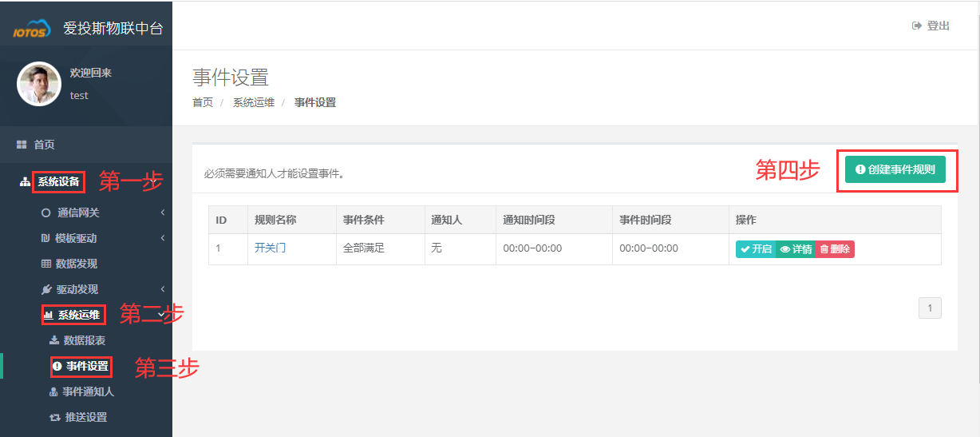The image size is (980, 437).
Task: Collapse the 系统运维 down chevron
Action: click(x=162, y=314)
